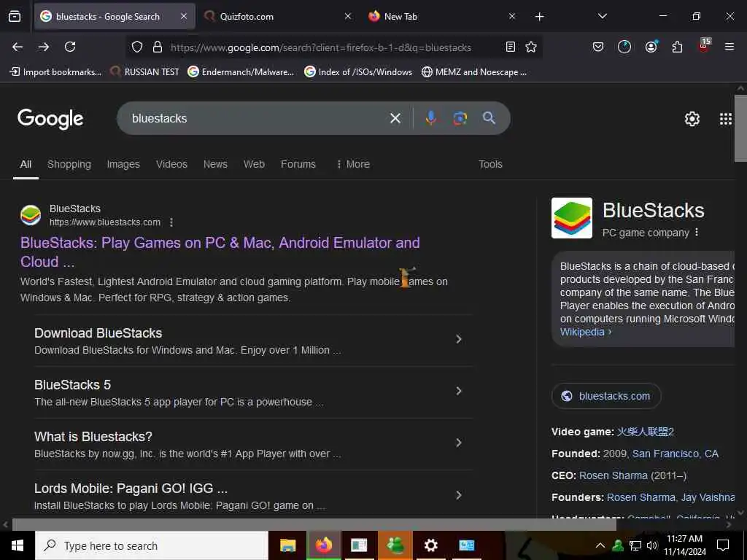This screenshot has width=747, height=560.
Task: Show hidden system tray icons chevron
Action: [600, 545]
